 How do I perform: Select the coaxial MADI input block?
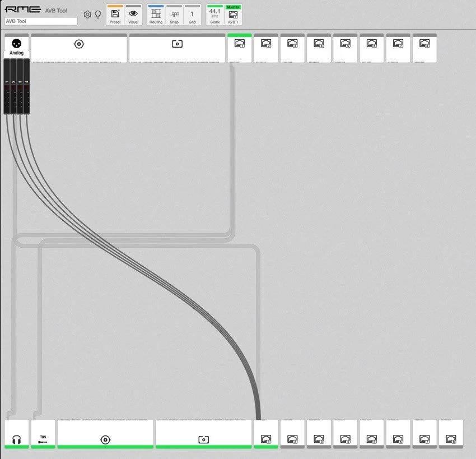[79, 48]
